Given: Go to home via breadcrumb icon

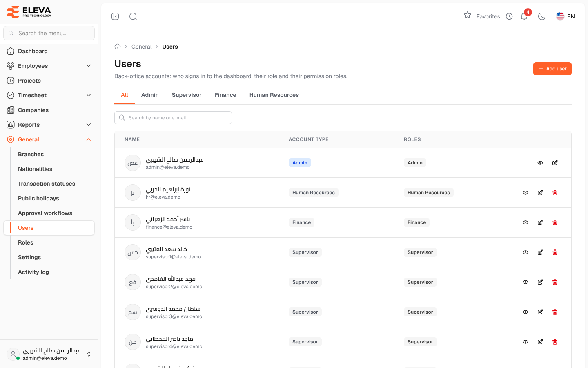Looking at the screenshot, I should 118,47.
